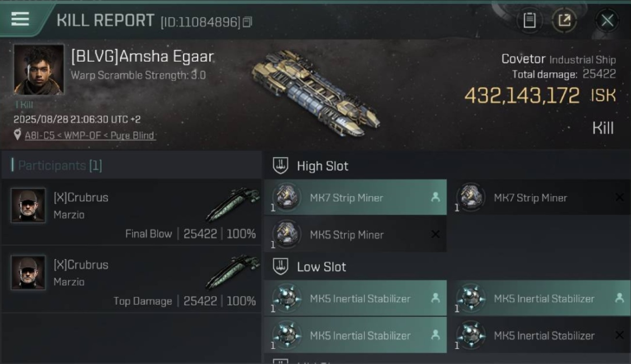Open the hamburger menu icon
This screenshot has width=631, height=364.
click(x=20, y=19)
